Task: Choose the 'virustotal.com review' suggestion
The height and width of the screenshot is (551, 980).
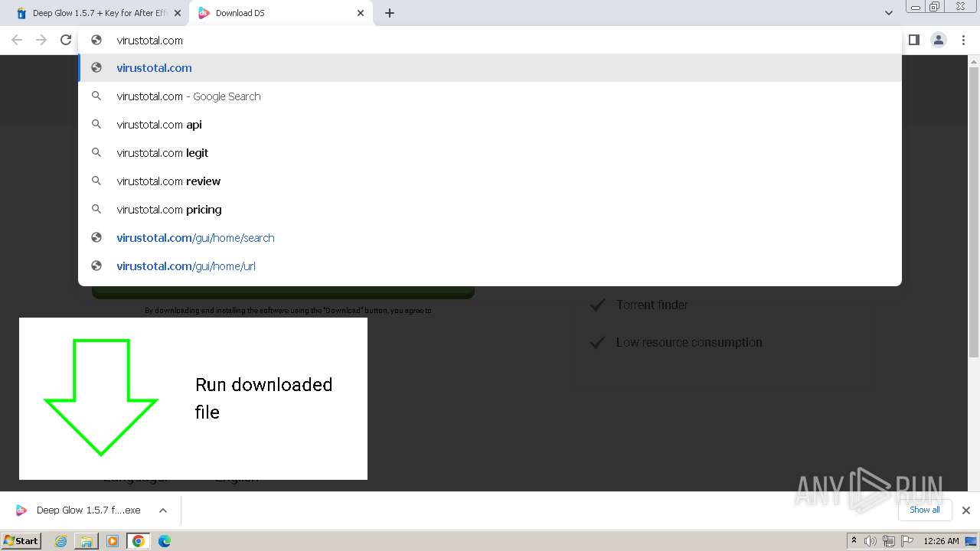Action: [490, 181]
